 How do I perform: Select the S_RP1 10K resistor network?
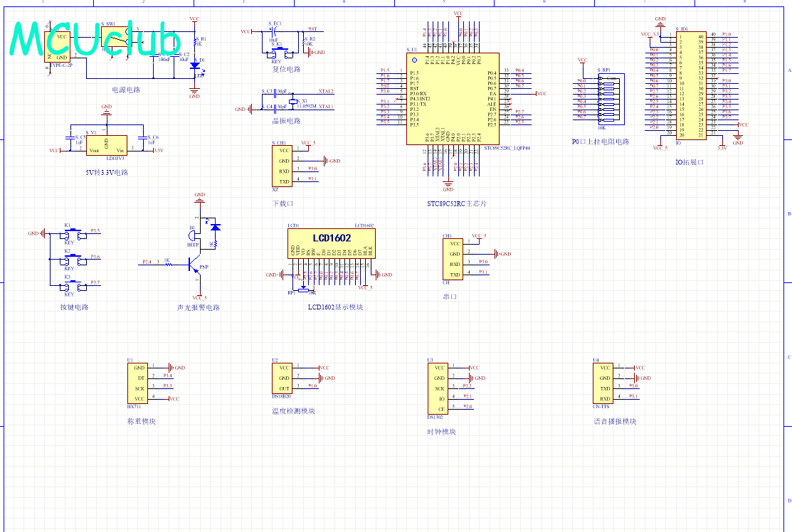611,99
